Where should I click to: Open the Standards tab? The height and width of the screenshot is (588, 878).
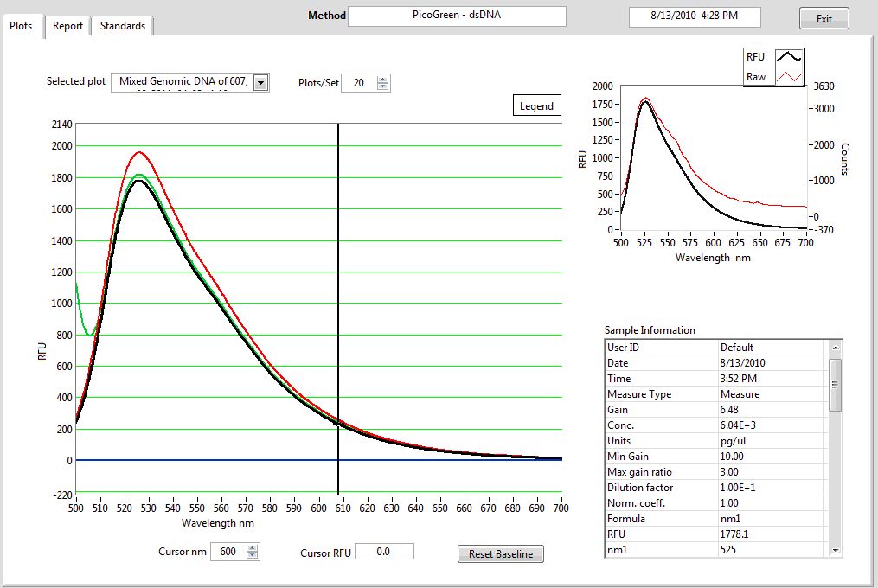(x=122, y=26)
